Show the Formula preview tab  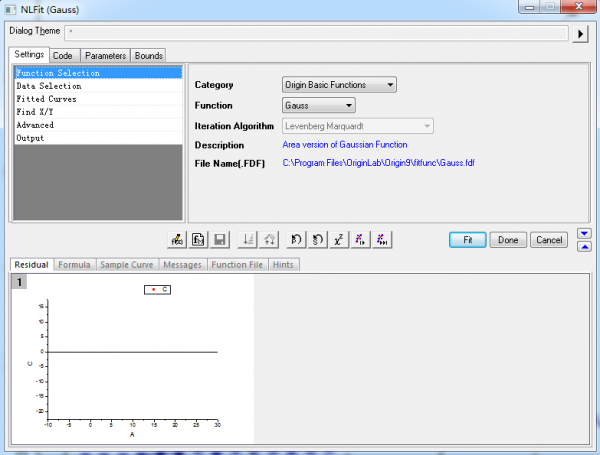[74, 265]
